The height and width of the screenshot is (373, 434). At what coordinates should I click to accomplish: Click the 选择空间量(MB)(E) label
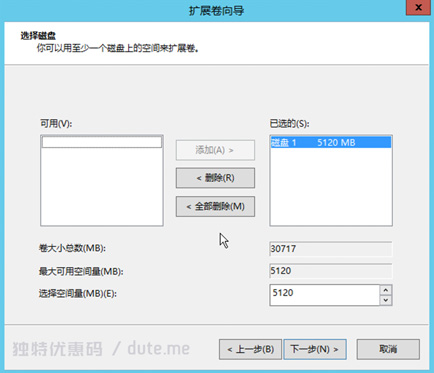coord(78,294)
